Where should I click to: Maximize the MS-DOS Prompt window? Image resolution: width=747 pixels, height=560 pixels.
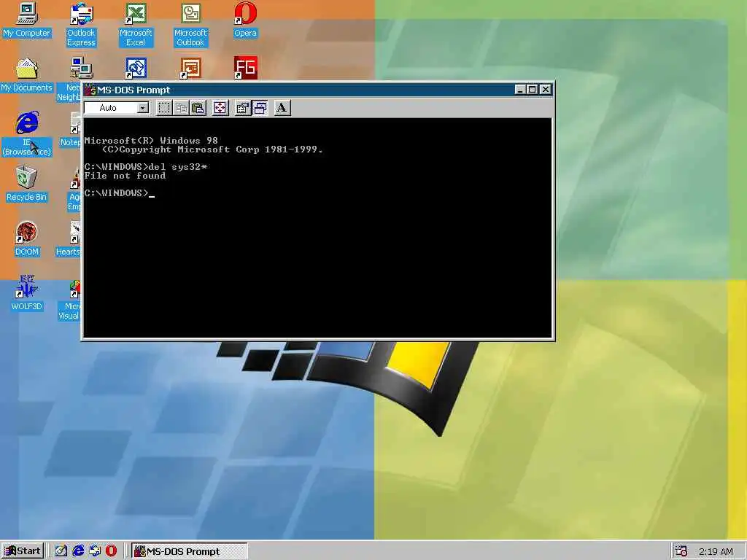tap(532, 90)
